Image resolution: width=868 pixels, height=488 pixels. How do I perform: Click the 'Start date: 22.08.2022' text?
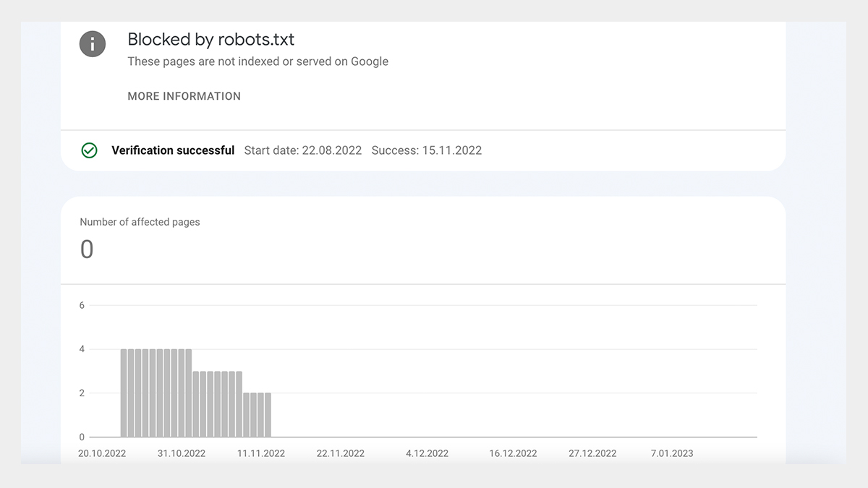303,150
